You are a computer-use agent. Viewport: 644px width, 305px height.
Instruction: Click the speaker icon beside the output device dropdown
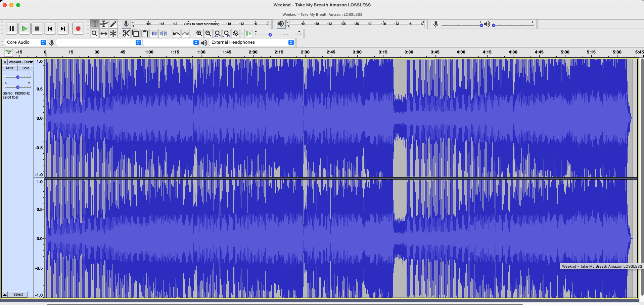pos(204,43)
